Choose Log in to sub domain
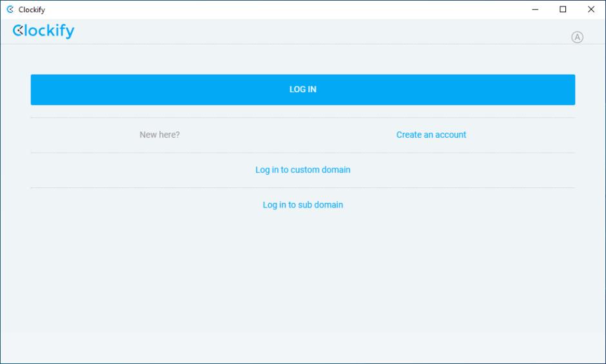Viewport: 606px width, 364px height. point(302,205)
